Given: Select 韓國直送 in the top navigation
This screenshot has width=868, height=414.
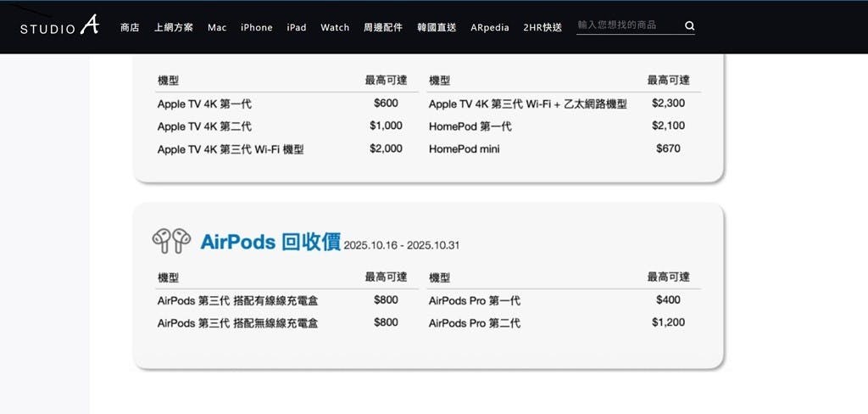Looking at the screenshot, I should [437, 27].
